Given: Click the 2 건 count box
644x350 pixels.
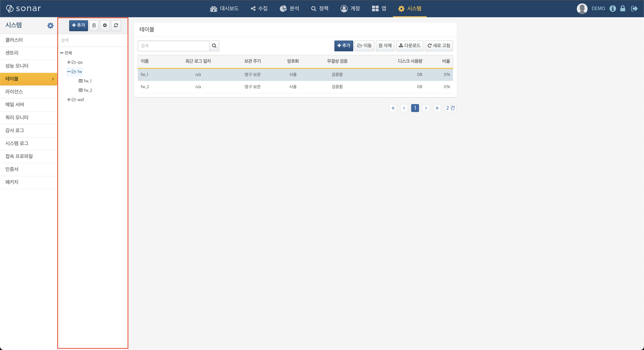Looking at the screenshot, I should click(450, 108).
